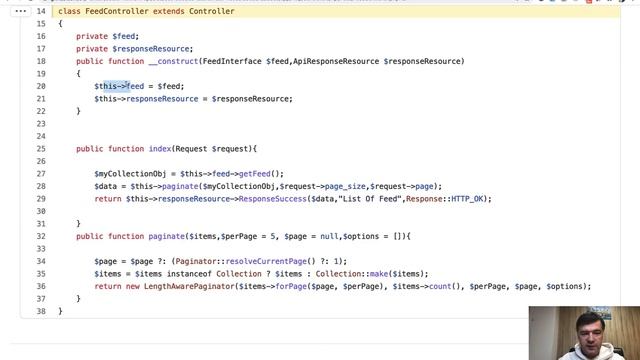This screenshot has height=360, width=640.
Task: Click the __construct method name
Action: point(173,61)
